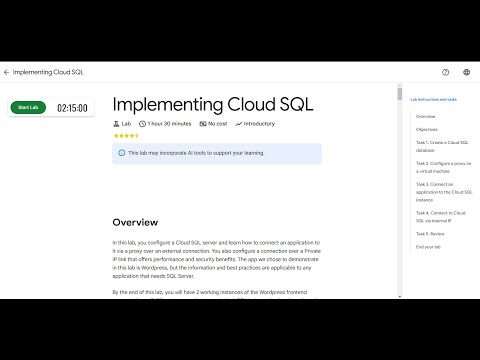Click the Lab flask icon
The image size is (480, 360).
(116, 124)
